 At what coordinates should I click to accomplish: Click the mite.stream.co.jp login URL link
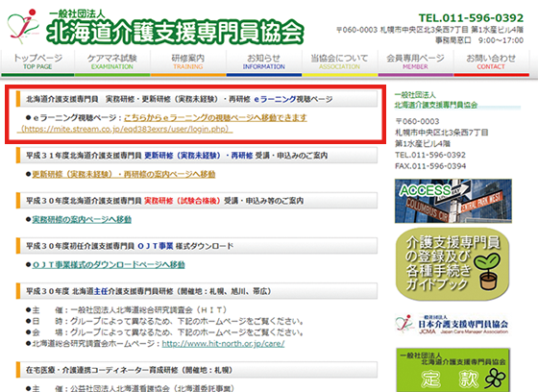coord(125,129)
